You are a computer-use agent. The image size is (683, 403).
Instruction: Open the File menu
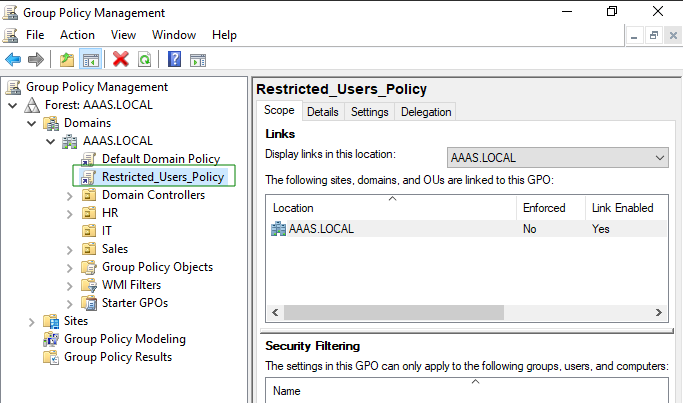[35, 35]
